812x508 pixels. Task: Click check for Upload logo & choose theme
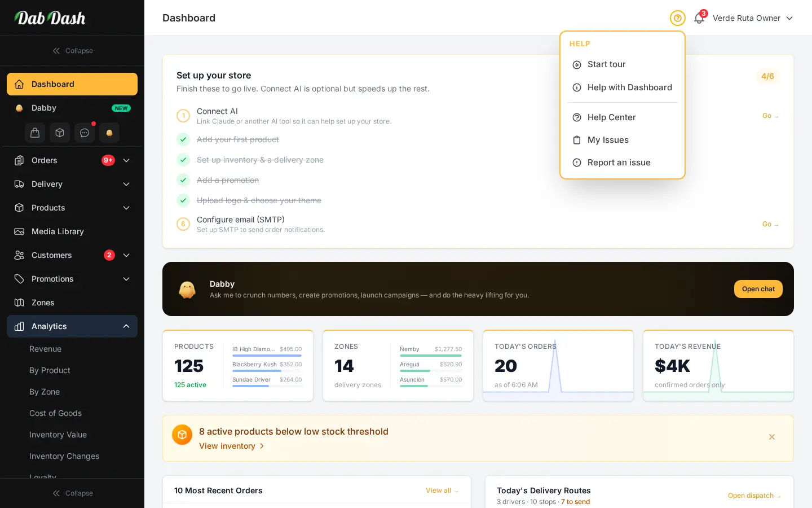(183, 200)
